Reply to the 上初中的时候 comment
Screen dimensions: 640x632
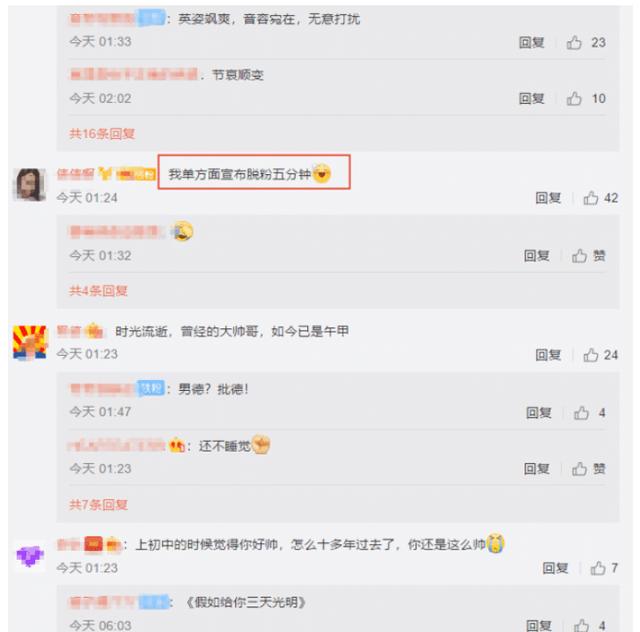coord(555,568)
